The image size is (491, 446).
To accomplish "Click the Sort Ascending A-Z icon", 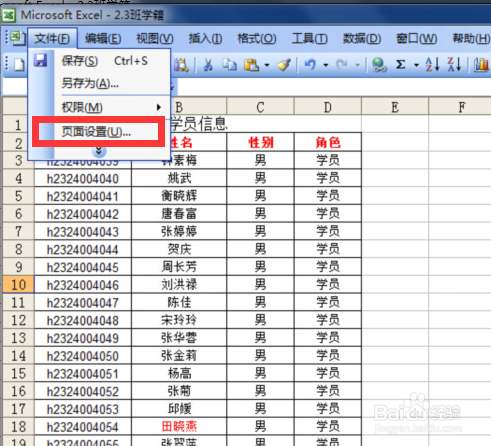I will point(432,64).
